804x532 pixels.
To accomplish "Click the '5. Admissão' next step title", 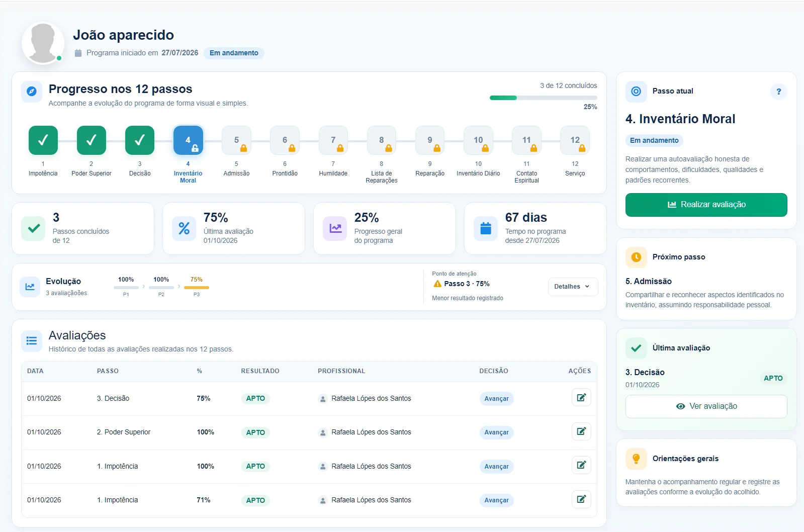I will point(649,282).
